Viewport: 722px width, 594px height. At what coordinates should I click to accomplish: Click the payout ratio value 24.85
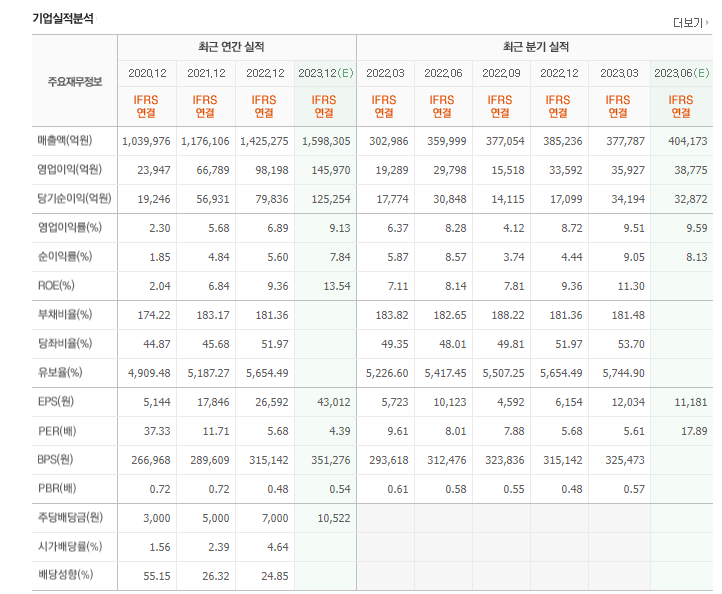point(274,577)
